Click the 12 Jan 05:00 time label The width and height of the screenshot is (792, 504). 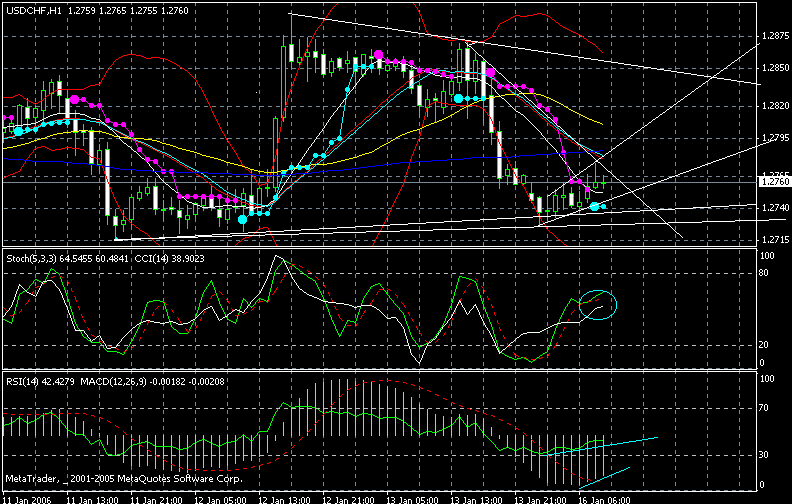point(221,500)
